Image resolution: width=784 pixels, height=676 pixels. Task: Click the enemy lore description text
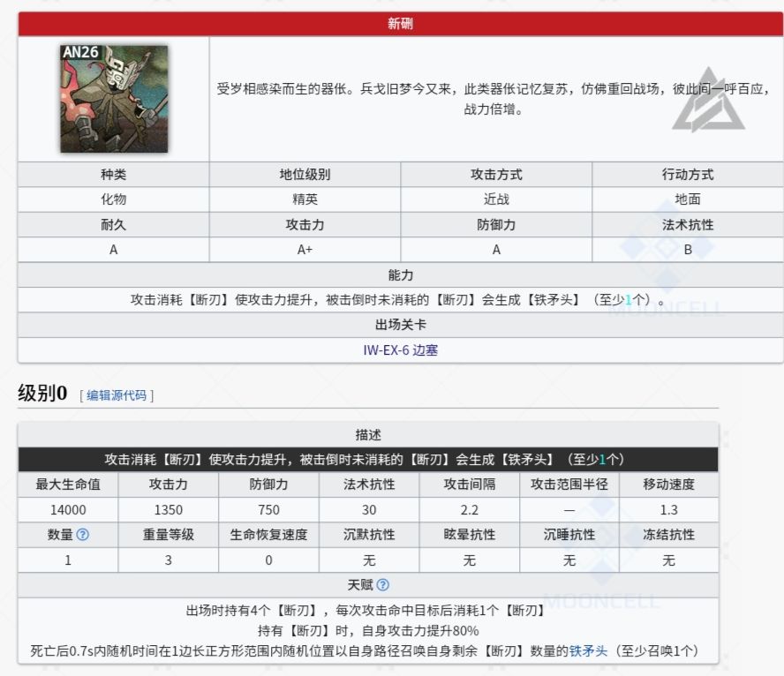(494, 99)
